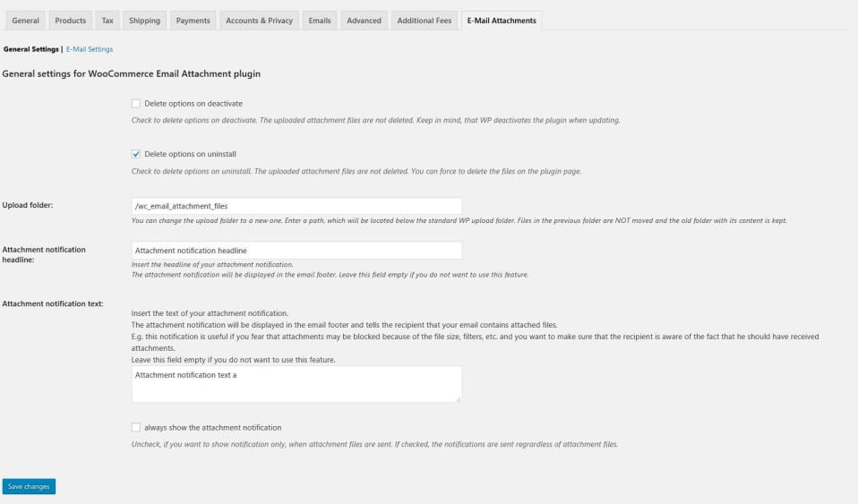
Task: Open Accounts & Privacy tab
Action: click(260, 21)
